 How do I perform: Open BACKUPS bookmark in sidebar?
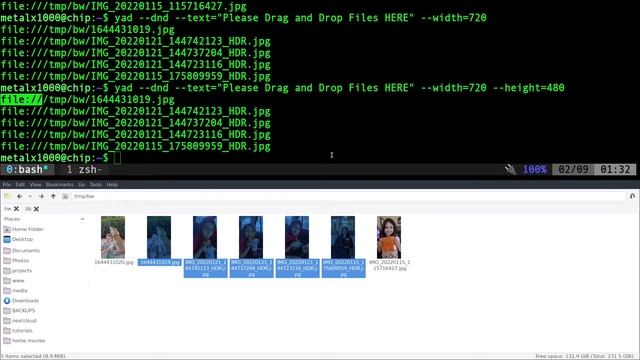(x=19, y=311)
